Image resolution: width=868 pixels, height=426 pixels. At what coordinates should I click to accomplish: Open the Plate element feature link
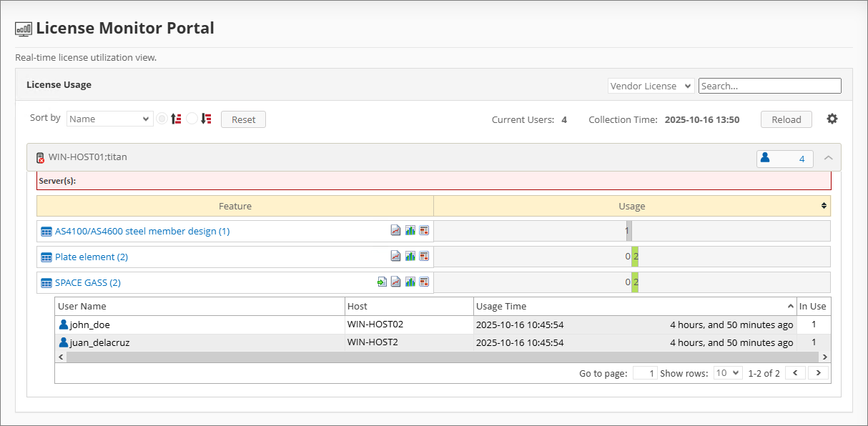[x=87, y=256]
